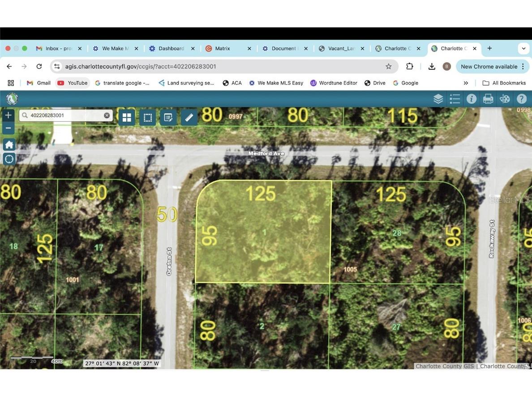Activate the rectangle select tool
This screenshot has width=532, height=399.
(x=147, y=117)
